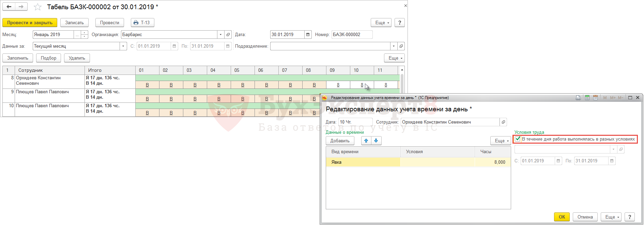Viewport: 644px width, 226px height.
Task: Open the calendar picker for document date
Action: (308, 35)
